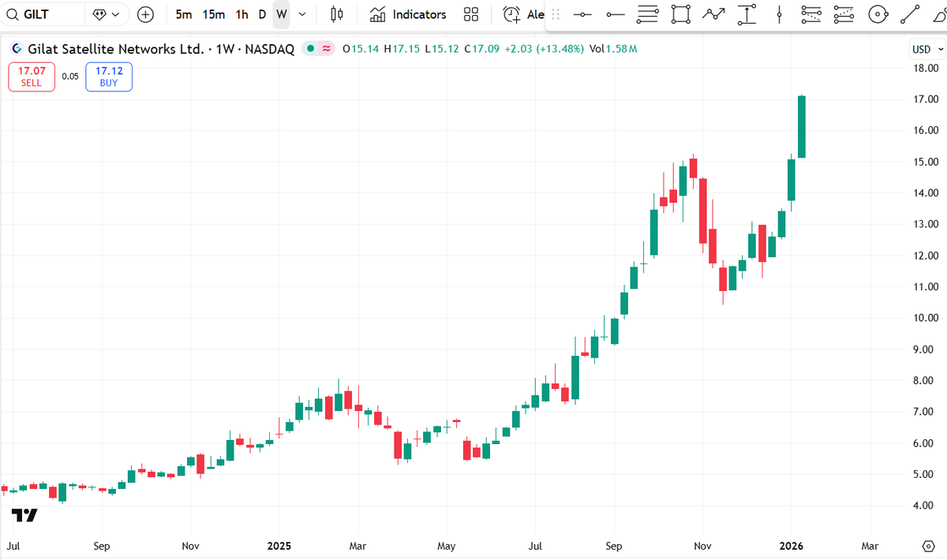The height and width of the screenshot is (560, 947).
Task: Click the add symbol plus button
Action: (x=146, y=14)
